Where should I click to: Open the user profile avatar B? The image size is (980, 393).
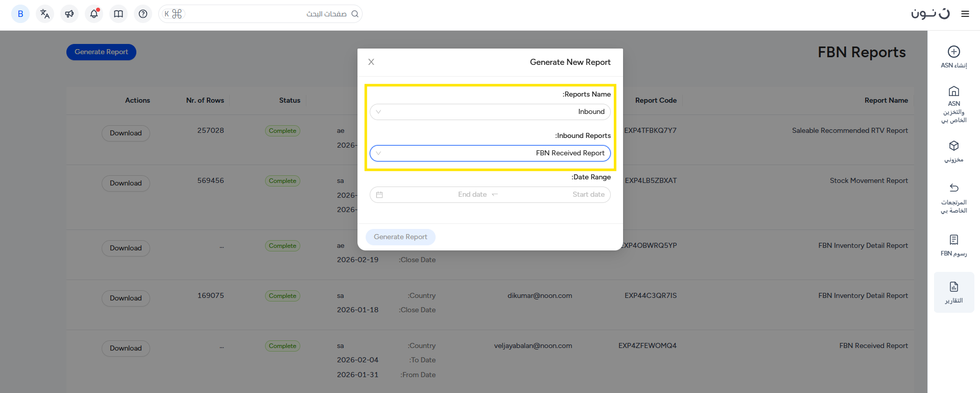coord(20,14)
